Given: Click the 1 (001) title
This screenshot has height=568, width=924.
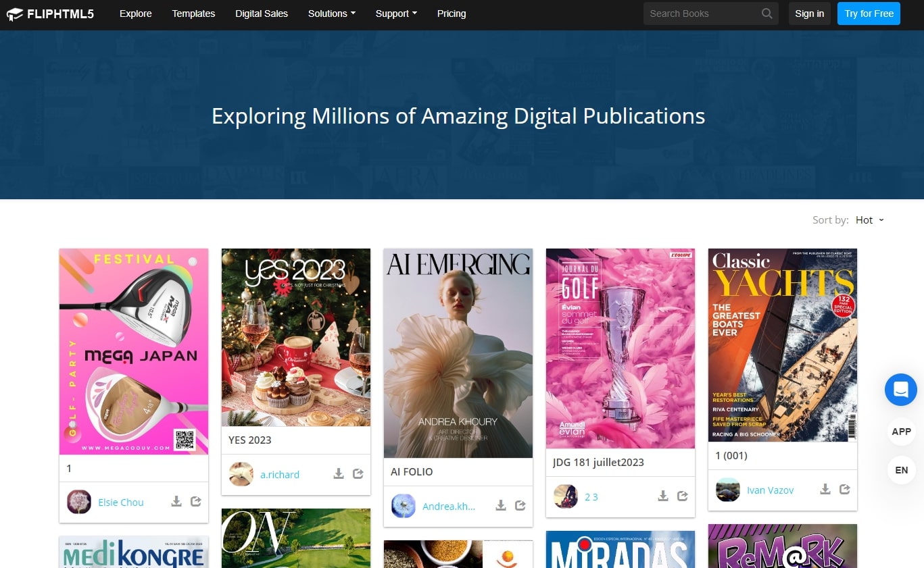Looking at the screenshot, I should pos(731,455).
